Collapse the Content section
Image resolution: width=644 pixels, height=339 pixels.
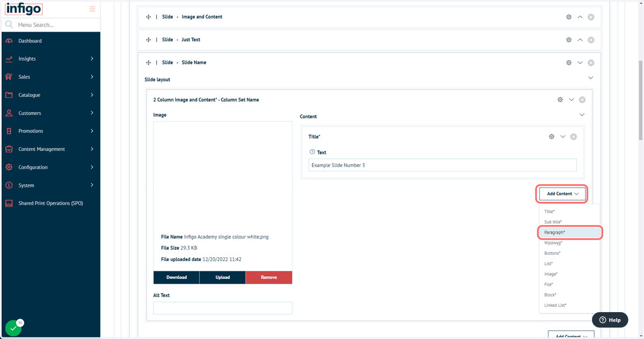(582, 115)
